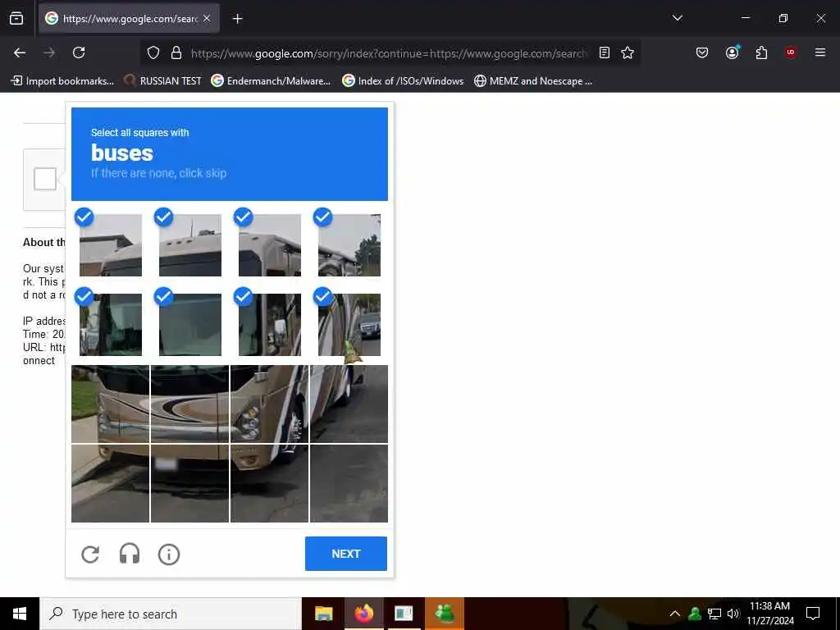
Task: Show site security padlock info
Action: coord(176,52)
